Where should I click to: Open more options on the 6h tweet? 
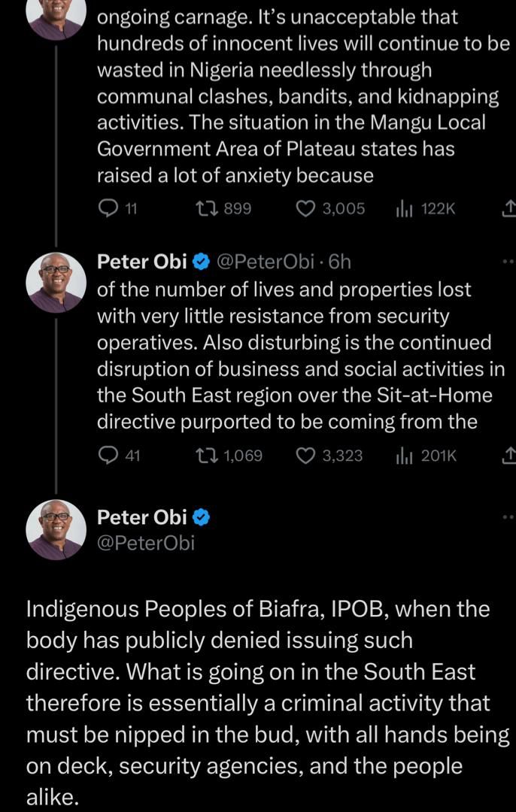click(508, 262)
